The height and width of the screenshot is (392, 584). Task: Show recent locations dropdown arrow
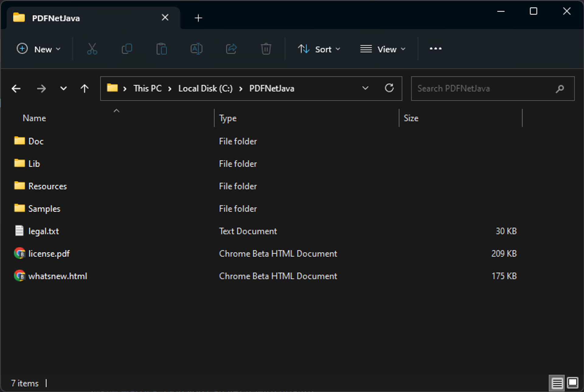(63, 88)
